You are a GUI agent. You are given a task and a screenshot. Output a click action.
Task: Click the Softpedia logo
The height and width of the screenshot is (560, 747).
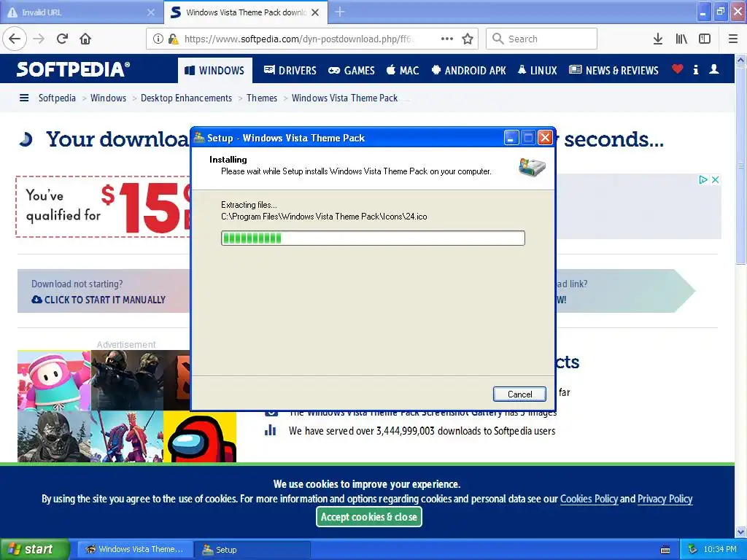(73, 69)
